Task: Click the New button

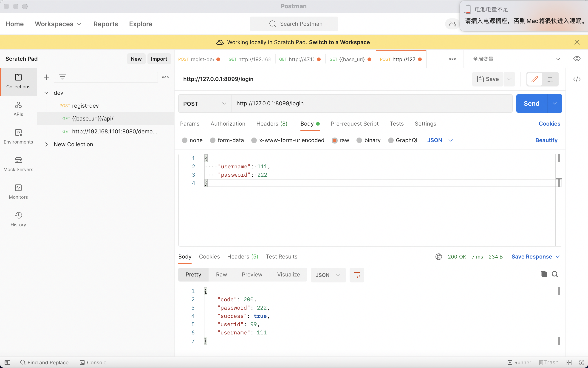Action: 136,59
